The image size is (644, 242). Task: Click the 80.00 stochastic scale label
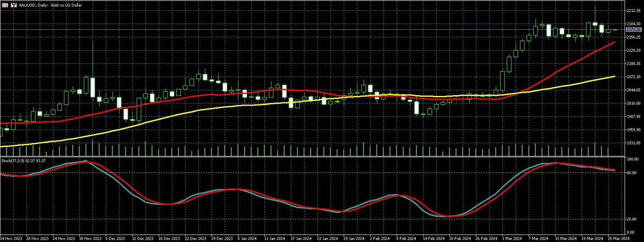[632, 173]
